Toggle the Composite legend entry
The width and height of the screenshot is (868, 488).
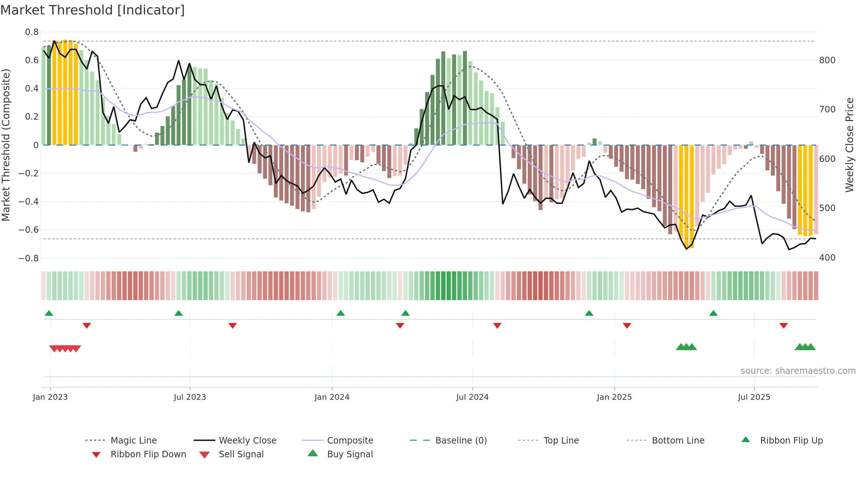(338, 440)
